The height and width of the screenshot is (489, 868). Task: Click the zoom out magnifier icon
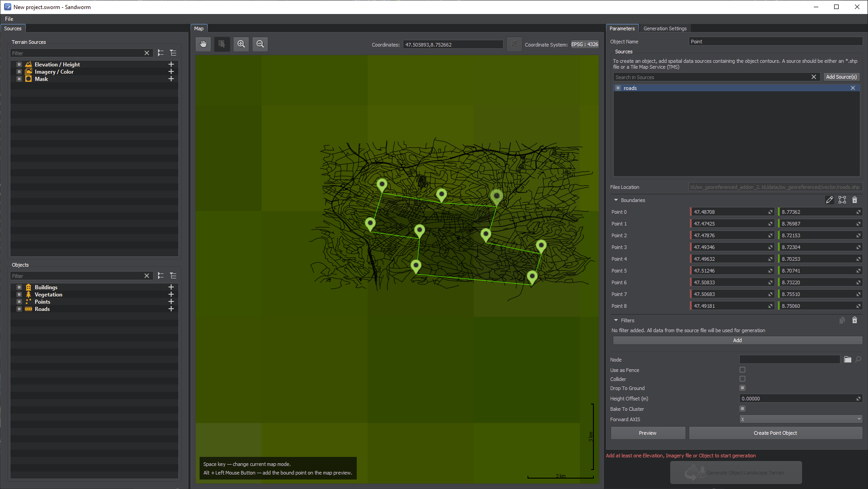point(260,44)
